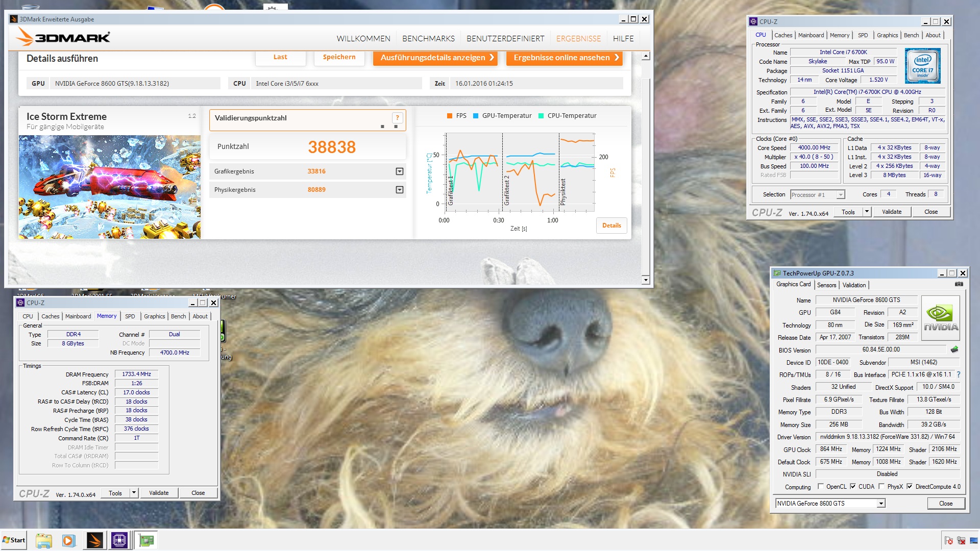
Task: Click Validate in memory CPU-Z window
Action: [159, 493]
